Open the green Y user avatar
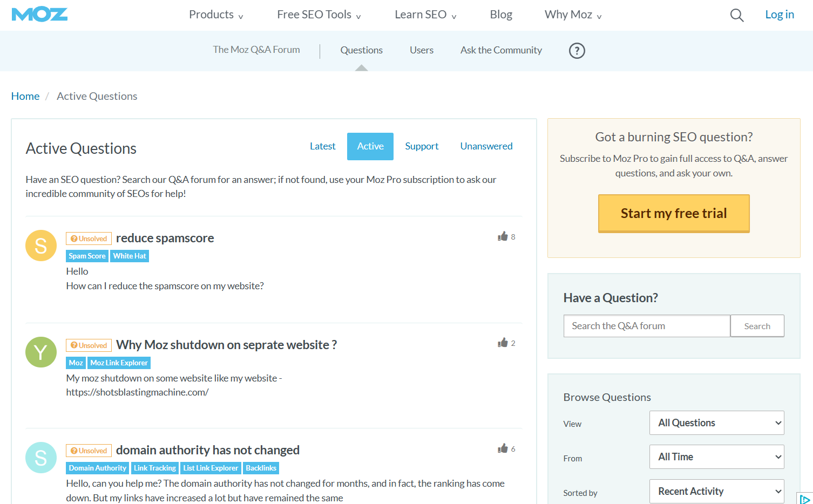The width and height of the screenshot is (813, 504). tap(41, 352)
